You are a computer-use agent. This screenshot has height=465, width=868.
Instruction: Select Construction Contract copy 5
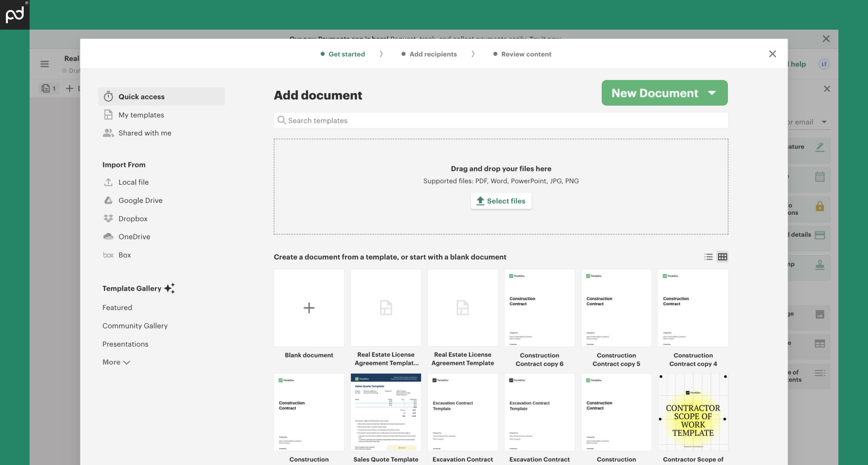click(616, 308)
